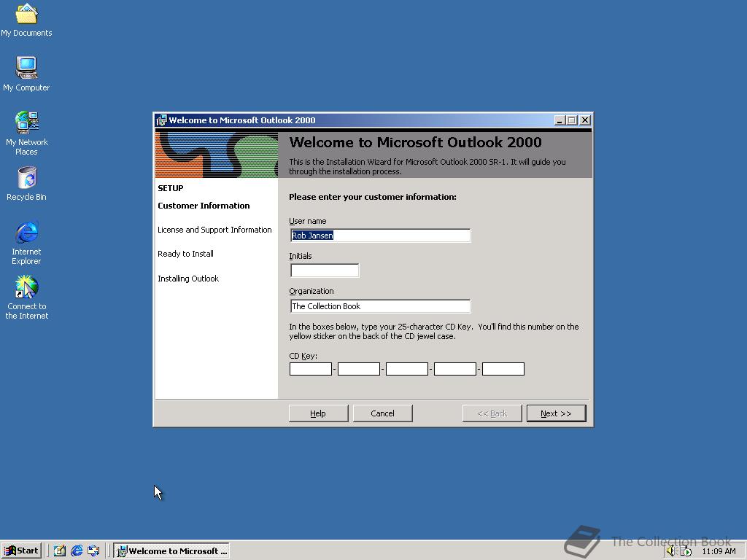
Task: Click the volume speaker tray icon
Action: (x=671, y=551)
